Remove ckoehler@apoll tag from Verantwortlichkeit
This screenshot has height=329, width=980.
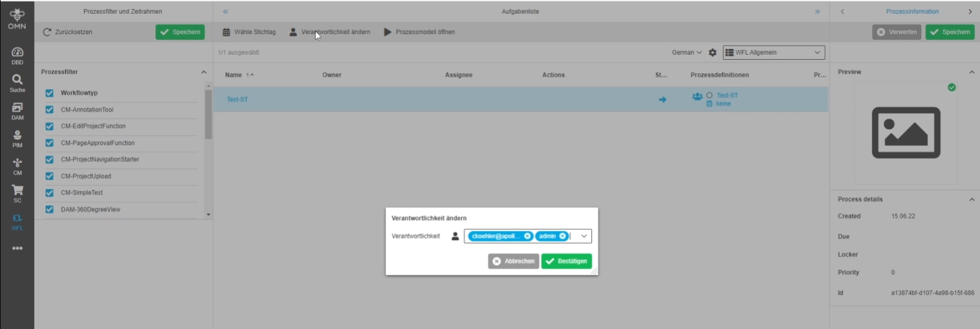(527, 236)
